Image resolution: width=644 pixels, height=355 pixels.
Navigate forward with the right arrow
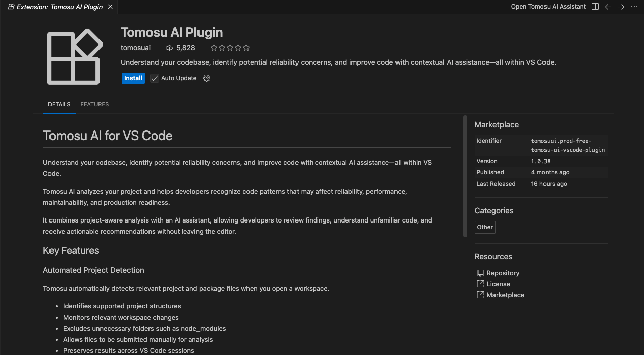621,7
